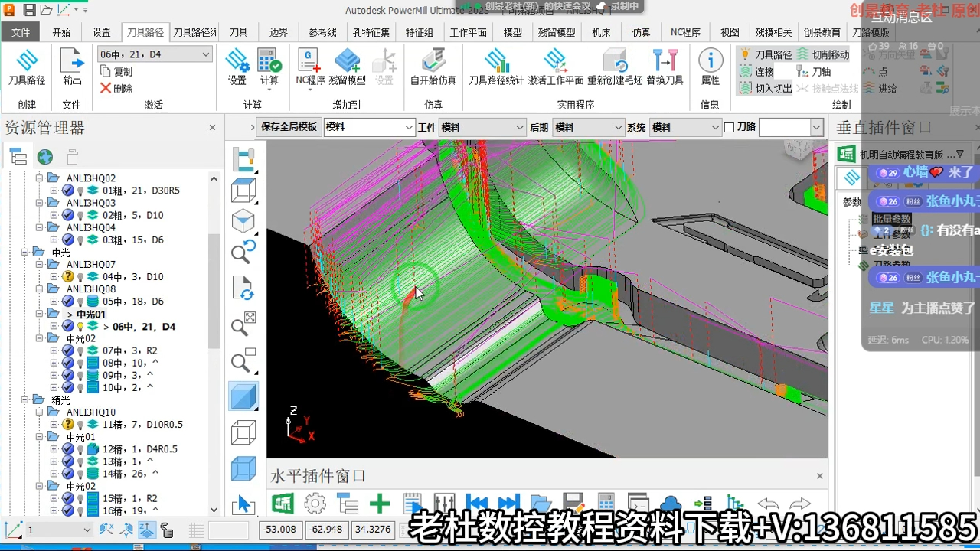This screenshot has height=551, width=980.
Task: Open 刀具路径统计 statistics icon
Action: tap(496, 61)
